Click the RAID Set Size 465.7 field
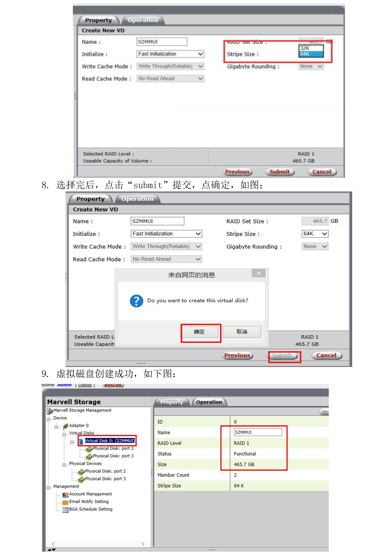392x555 pixels. 315,221
